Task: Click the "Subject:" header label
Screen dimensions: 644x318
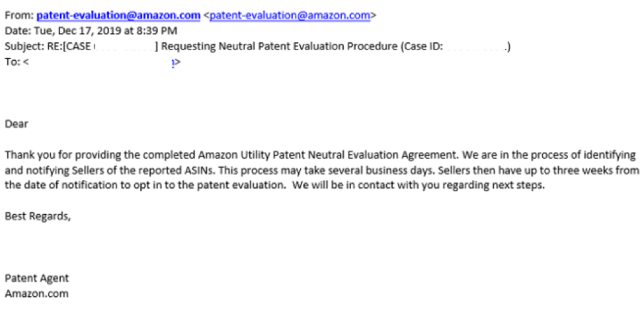Action: (x=24, y=47)
